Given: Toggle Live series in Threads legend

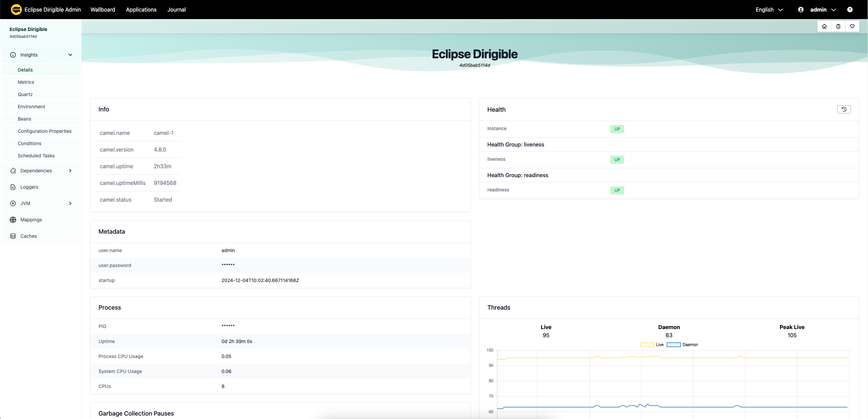Looking at the screenshot, I should pyautogui.click(x=652, y=345).
